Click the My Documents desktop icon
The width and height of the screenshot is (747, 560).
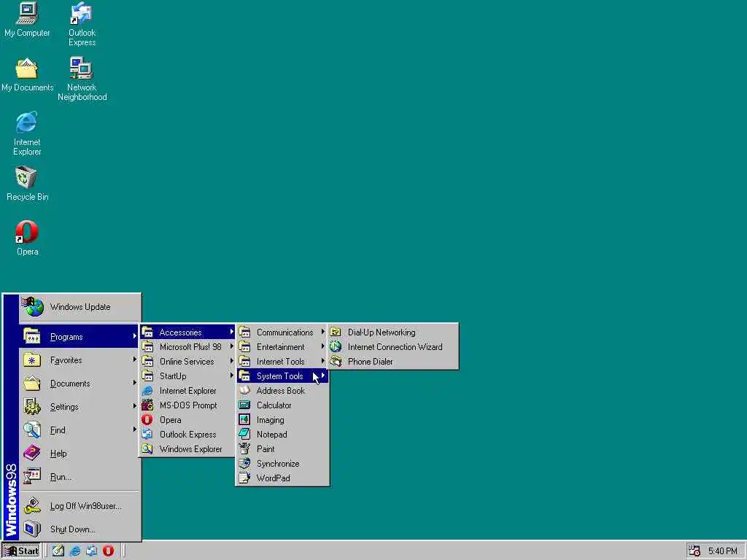coord(27,75)
